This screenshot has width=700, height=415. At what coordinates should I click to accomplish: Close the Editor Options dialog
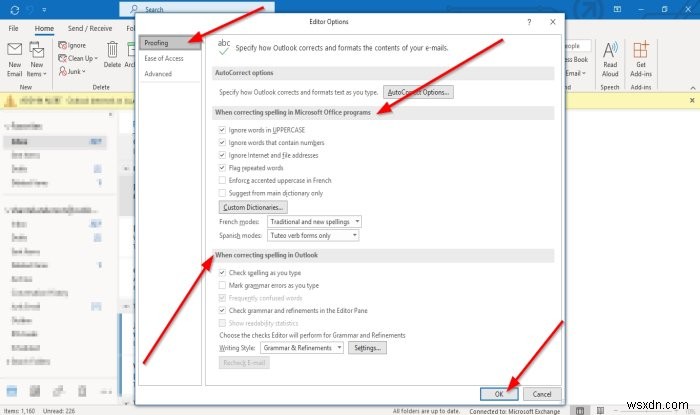pyautogui.click(x=553, y=22)
